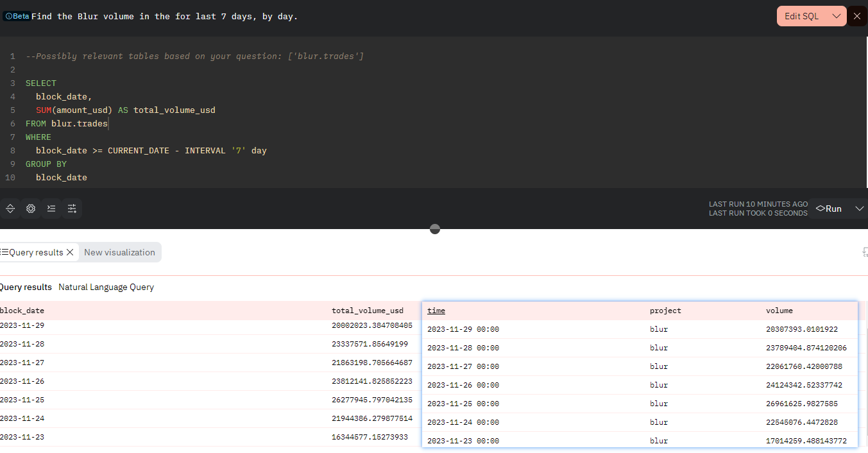Click the expand/collapse editor icon
The image size is (868, 453).
10,209
